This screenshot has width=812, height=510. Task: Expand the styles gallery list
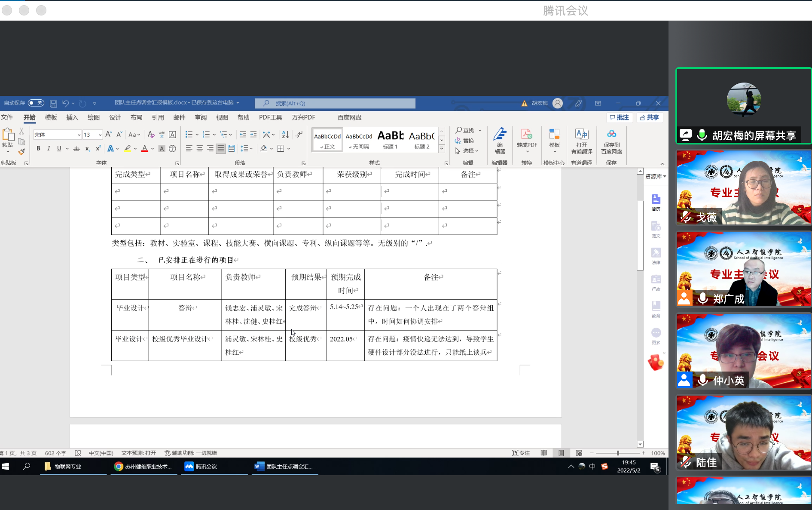click(441, 149)
